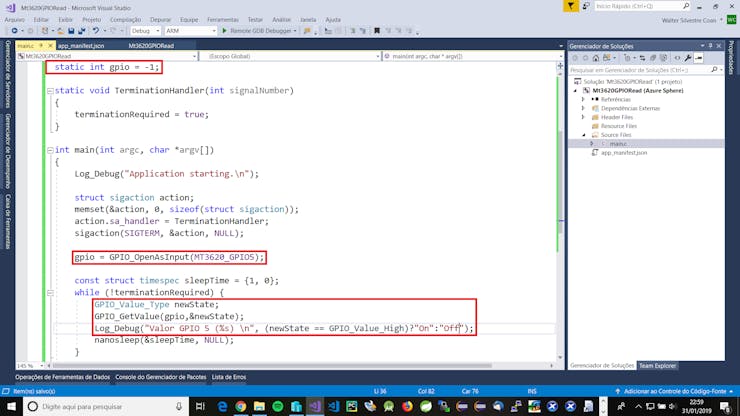The image size is (740, 416).
Task: Open the Caixa de Ferramentas side panel
Action: coord(8,221)
